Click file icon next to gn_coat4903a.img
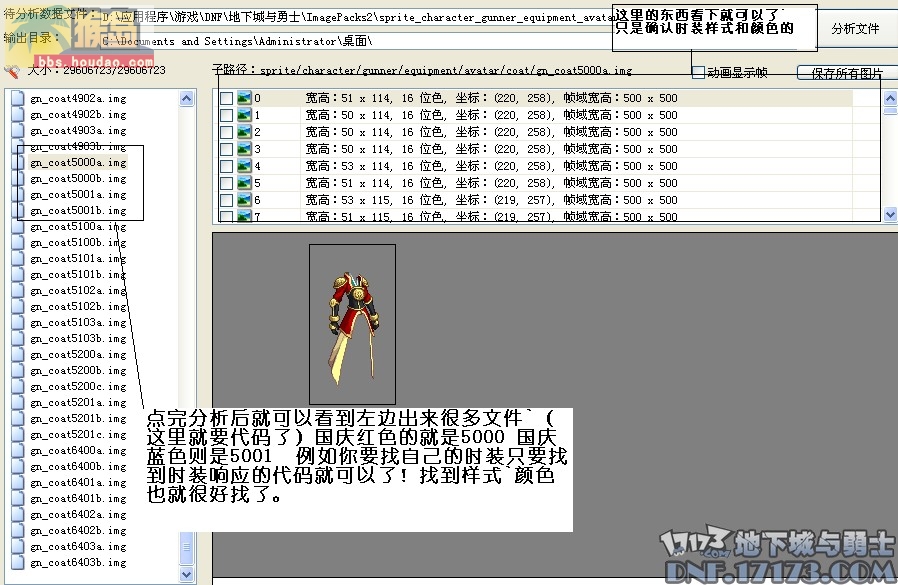 click(x=18, y=131)
